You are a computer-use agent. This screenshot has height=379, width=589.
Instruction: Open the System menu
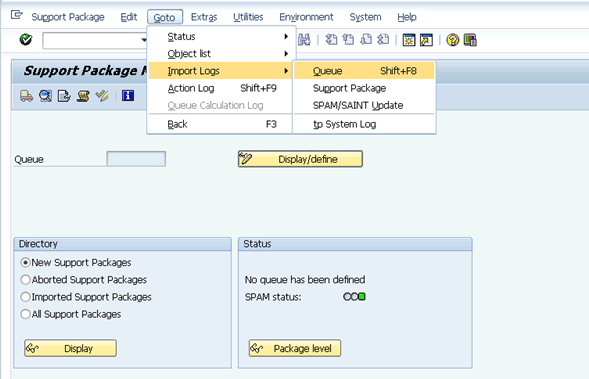pos(365,17)
